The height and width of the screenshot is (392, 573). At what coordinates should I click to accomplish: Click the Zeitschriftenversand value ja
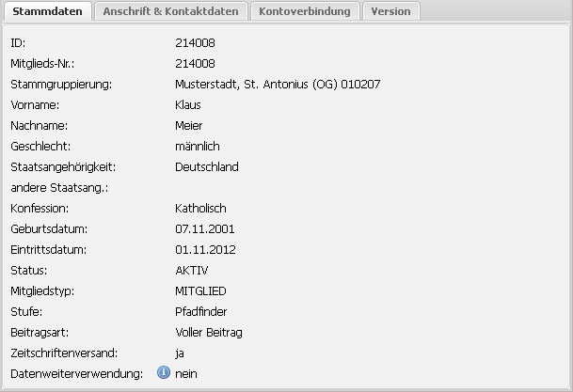click(x=180, y=353)
